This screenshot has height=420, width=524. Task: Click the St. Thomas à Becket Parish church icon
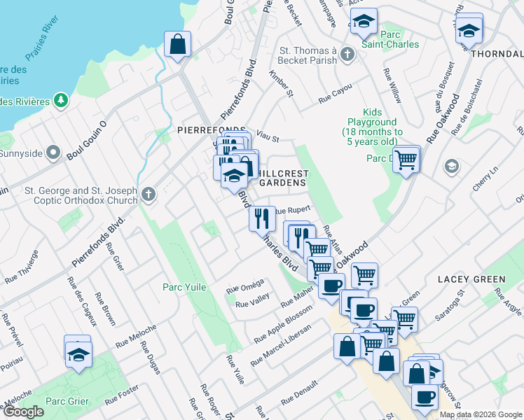click(x=347, y=54)
